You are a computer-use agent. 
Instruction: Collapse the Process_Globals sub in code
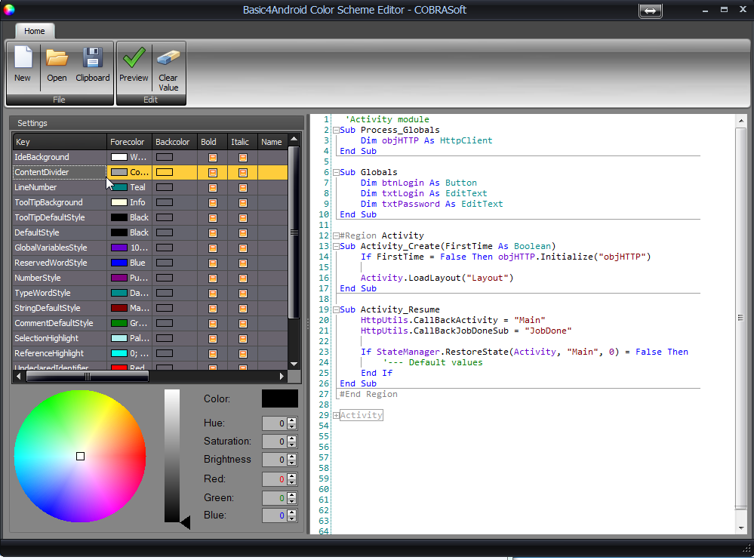[x=336, y=131]
